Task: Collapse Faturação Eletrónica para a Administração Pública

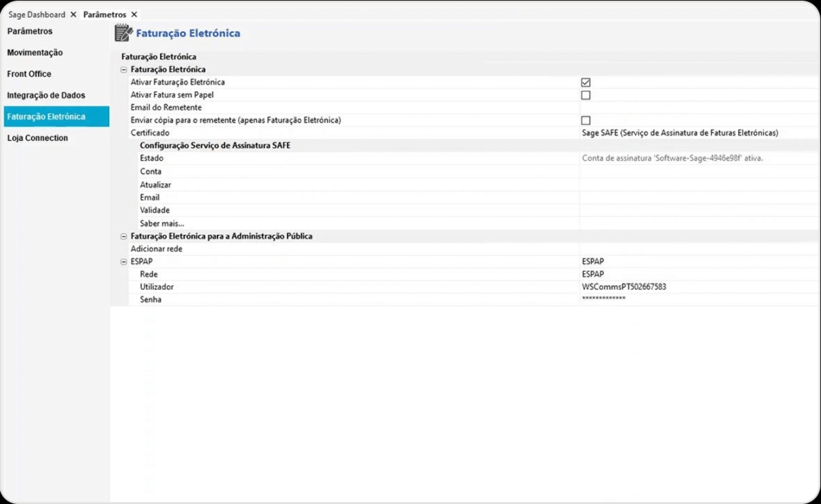Action: click(124, 237)
